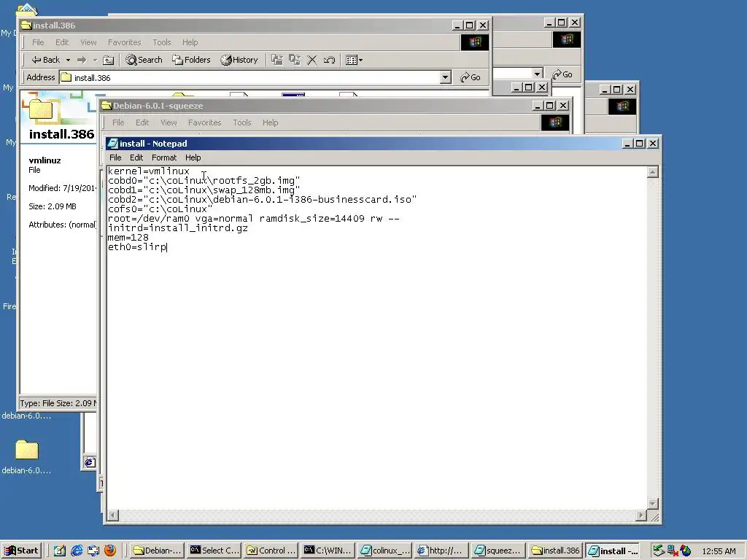The height and width of the screenshot is (560, 747).
Task: Click the Notepad down scroll arrow
Action: click(653, 503)
